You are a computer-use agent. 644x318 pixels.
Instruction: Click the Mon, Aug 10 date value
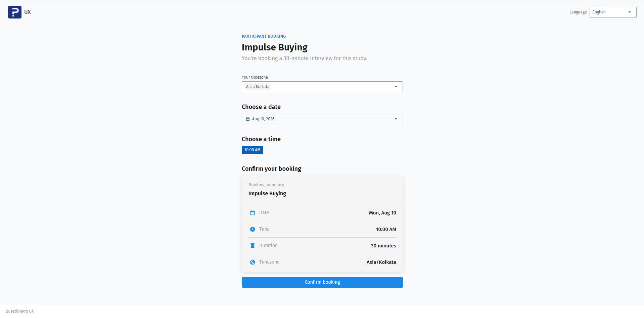tap(382, 213)
